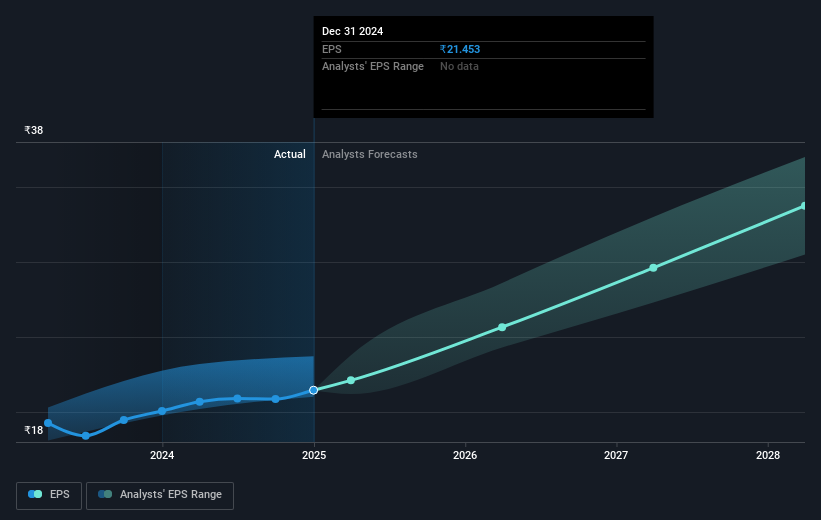This screenshot has width=821, height=520.
Task: Click the ₹21.453 EPS value in tooltip
Action: click(x=460, y=49)
